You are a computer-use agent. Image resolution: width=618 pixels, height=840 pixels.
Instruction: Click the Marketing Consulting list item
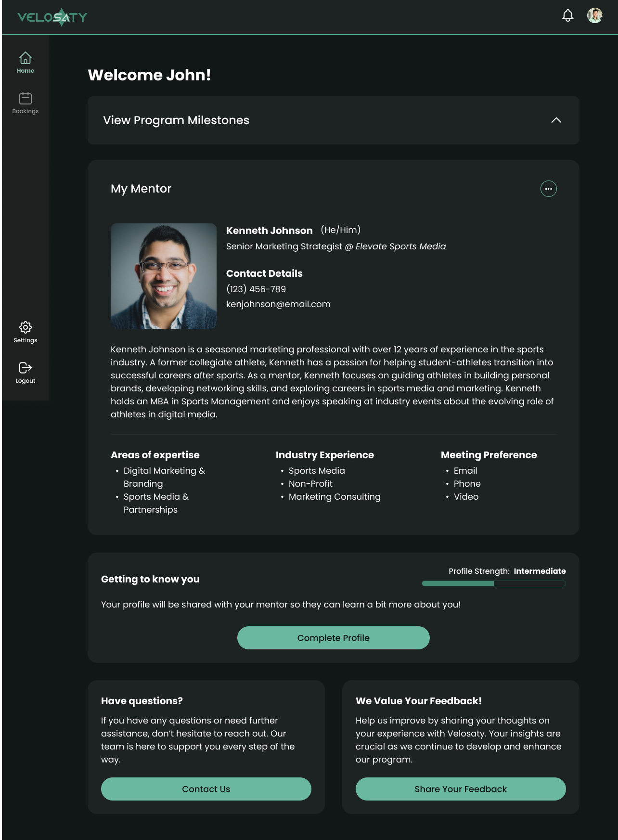pyautogui.click(x=335, y=497)
